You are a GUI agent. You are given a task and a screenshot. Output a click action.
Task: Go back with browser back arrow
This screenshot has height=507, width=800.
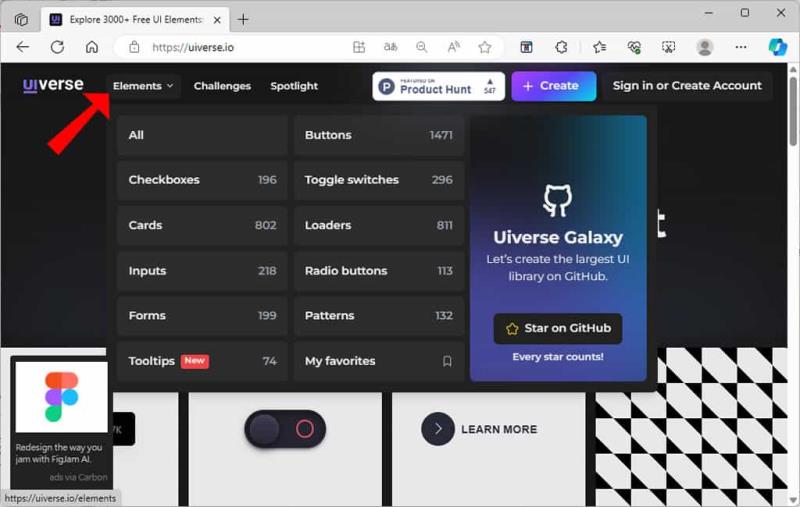tap(22, 47)
